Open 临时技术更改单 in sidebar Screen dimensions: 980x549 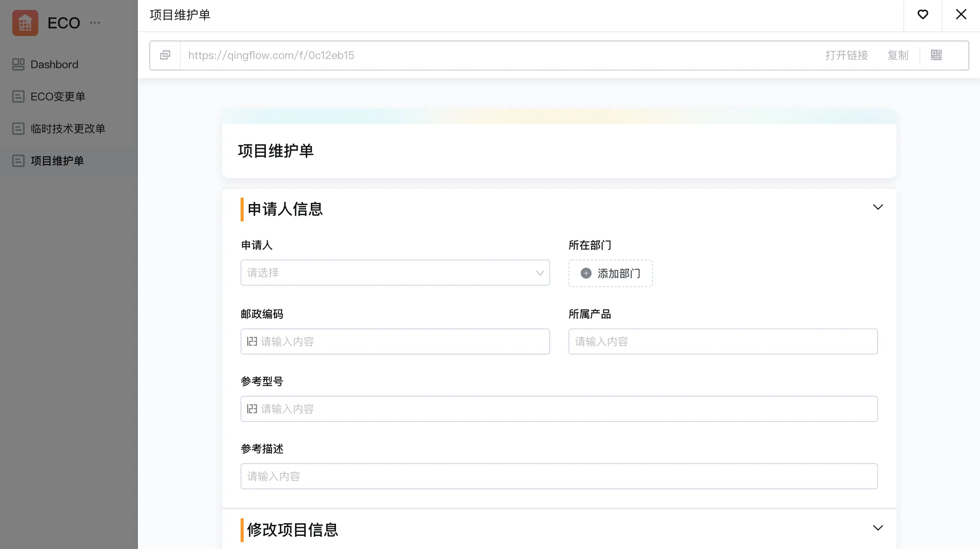coord(68,129)
